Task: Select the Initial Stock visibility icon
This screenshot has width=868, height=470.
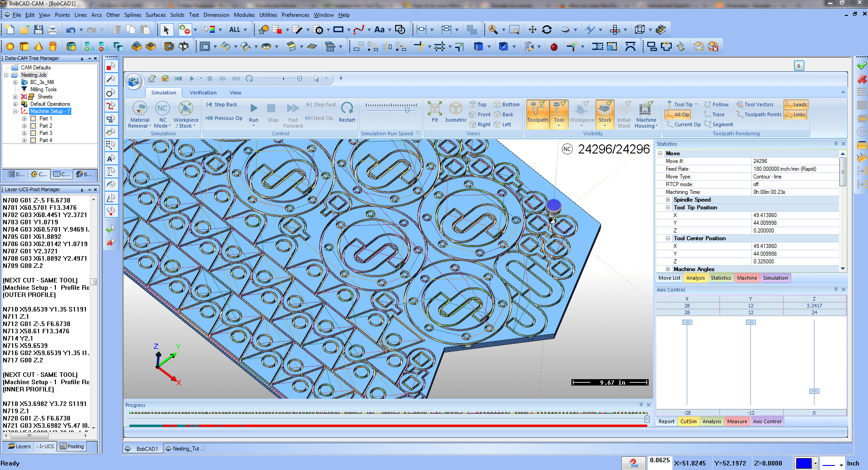Action: point(624,112)
